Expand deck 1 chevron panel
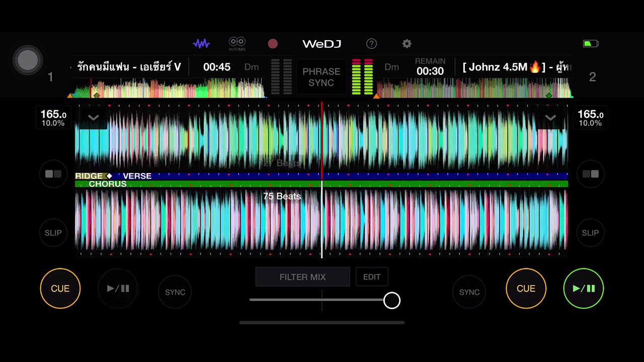 [x=94, y=118]
